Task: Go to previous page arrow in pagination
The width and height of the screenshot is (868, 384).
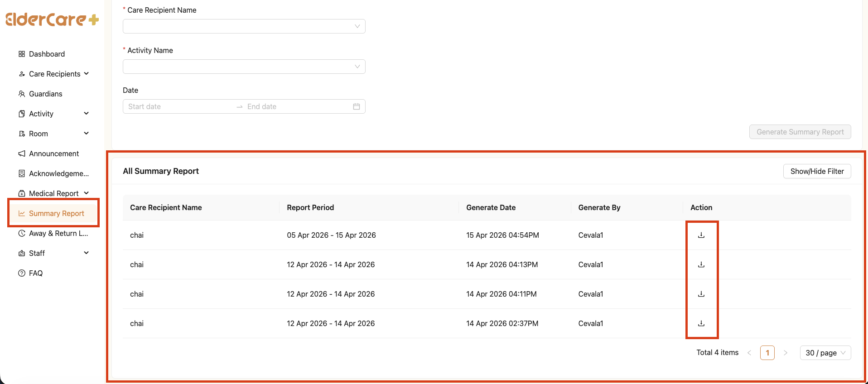Action: (749, 353)
